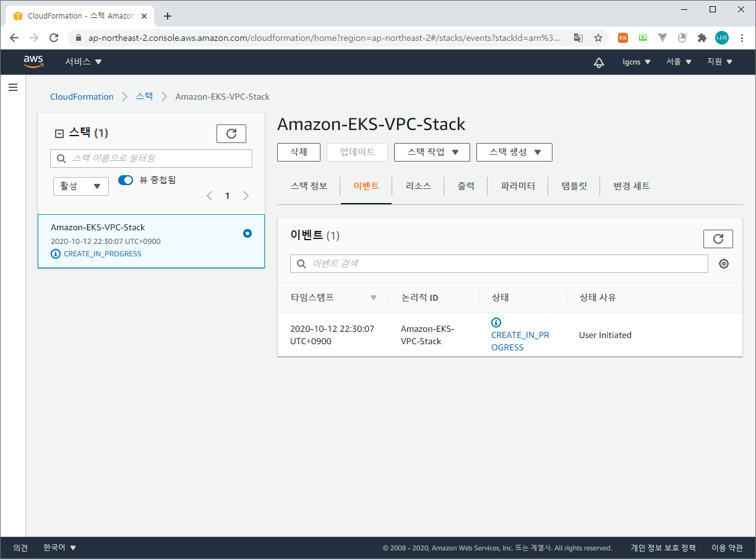756x559 pixels.
Task: Switch to the 템플릿 tab
Action: [574, 186]
